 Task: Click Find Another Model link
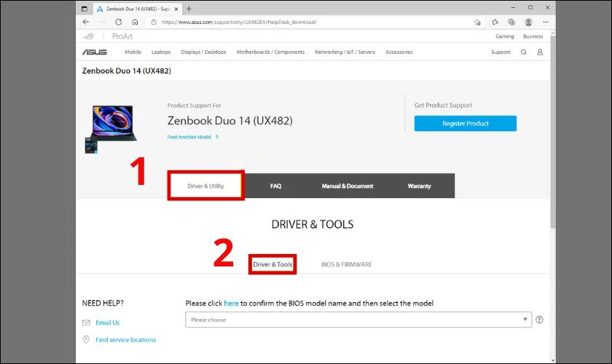pyautogui.click(x=193, y=137)
